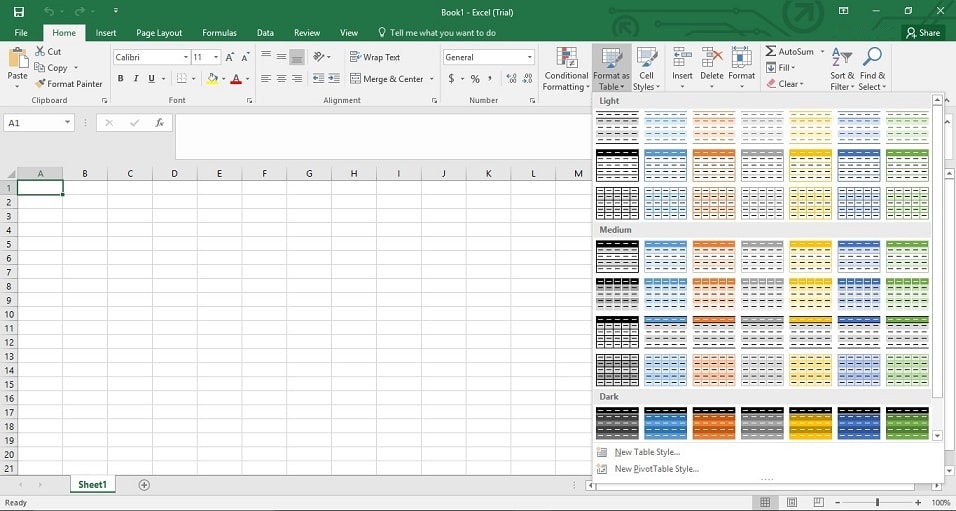Expand the Name Box A1 dropdown
Screen dimensions: 956x511
[x=67, y=123]
